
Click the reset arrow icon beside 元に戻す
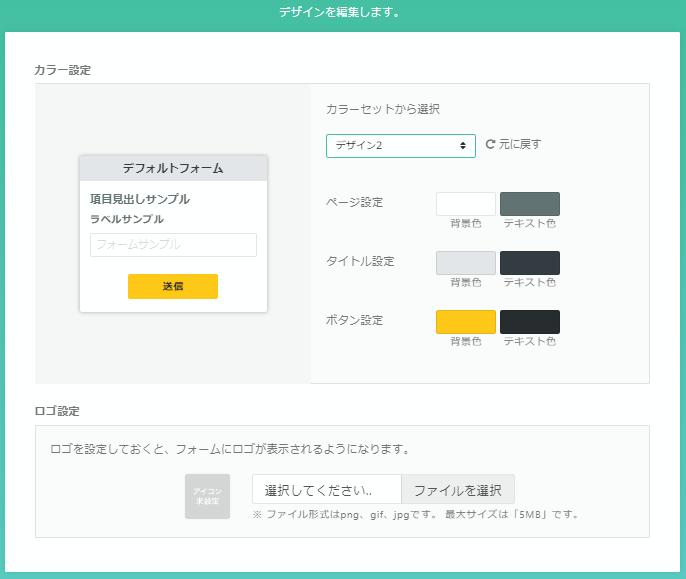[490, 144]
